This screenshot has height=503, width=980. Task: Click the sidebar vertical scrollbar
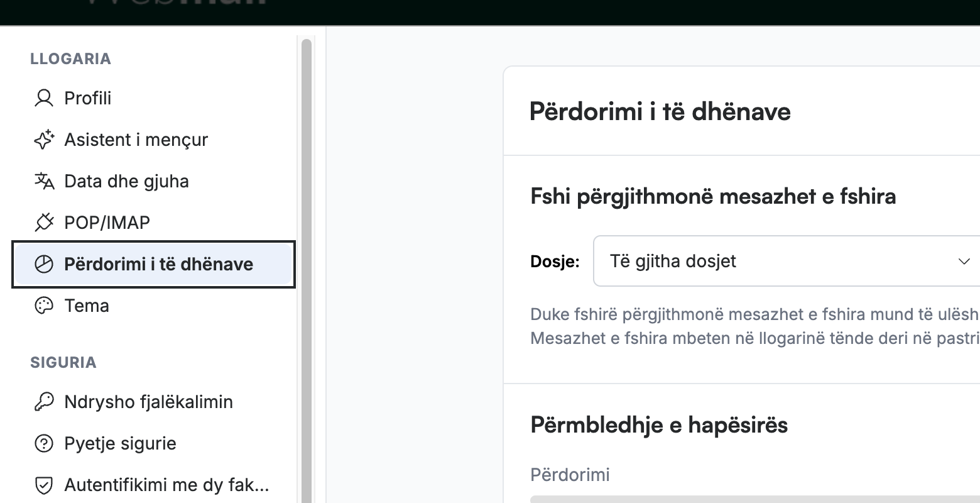[x=307, y=270]
